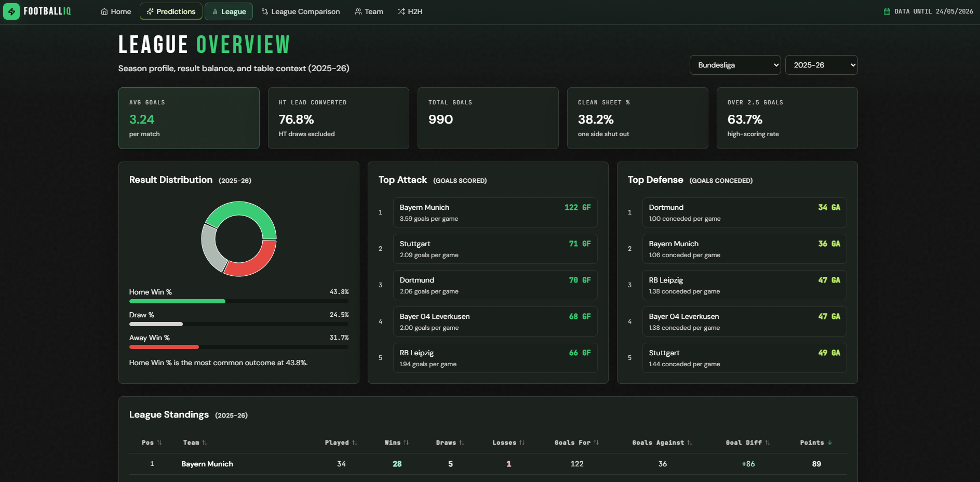Switch to the Team page
This screenshot has width=980, height=482.
(369, 11)
